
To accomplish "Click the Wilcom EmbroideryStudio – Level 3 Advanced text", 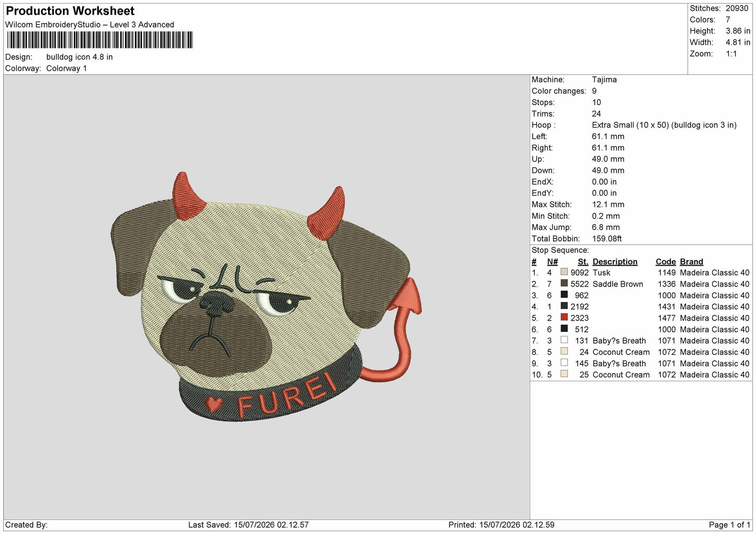I will [89, 25].
